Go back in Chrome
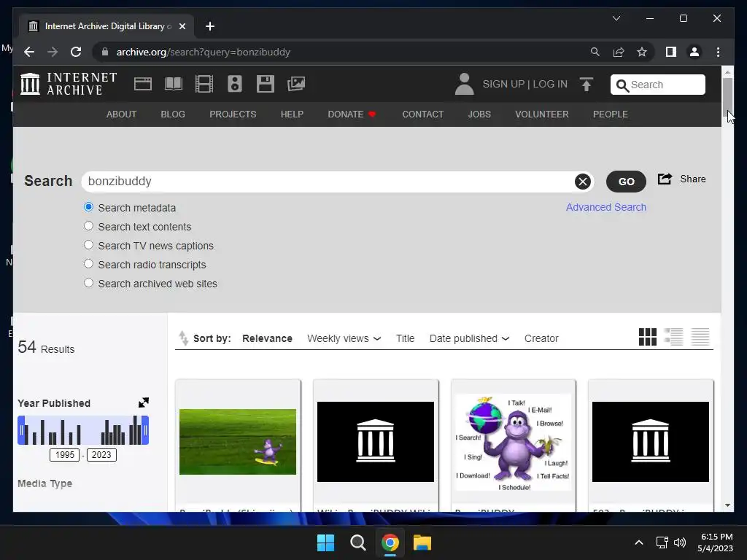 tap(29, 52)
